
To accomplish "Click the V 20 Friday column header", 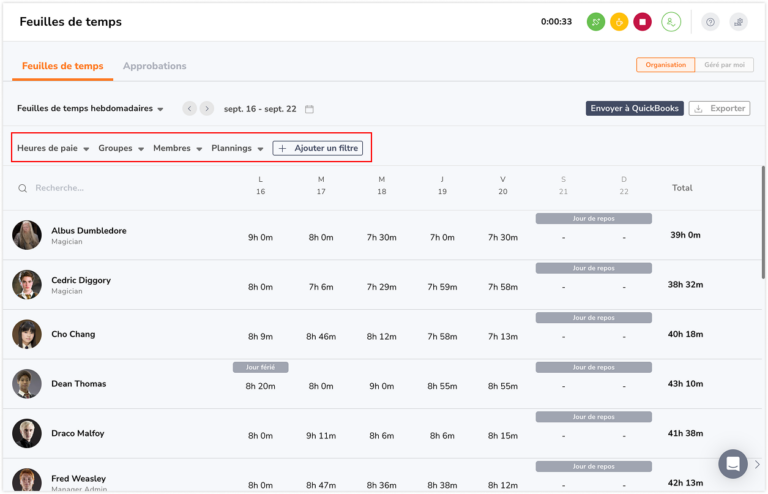I will (x=503, y=186).
